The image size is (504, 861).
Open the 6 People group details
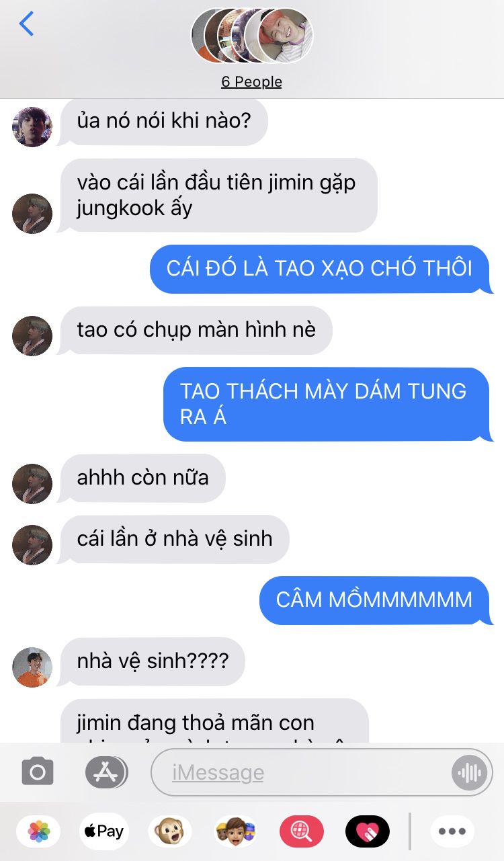pyautogui.click(x=251, y=81)
